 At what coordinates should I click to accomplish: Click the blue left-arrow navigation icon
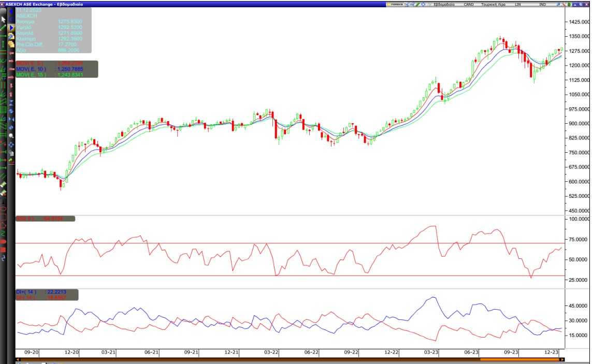11,11
